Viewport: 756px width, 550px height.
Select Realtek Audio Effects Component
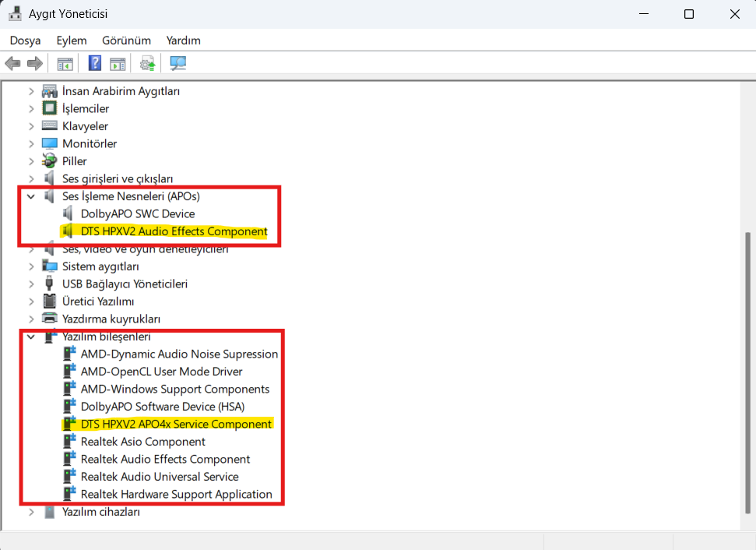click(x=165, y=459)
